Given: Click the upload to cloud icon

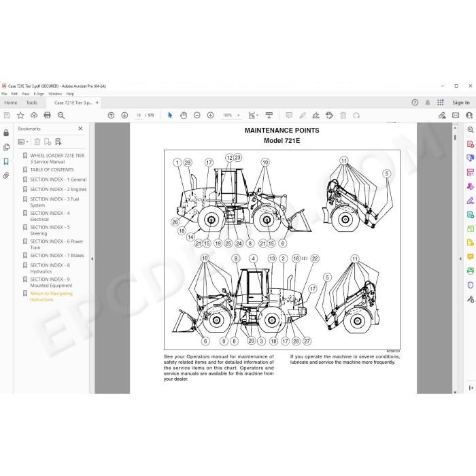Looking at the screenshot, I should (34, 116).
